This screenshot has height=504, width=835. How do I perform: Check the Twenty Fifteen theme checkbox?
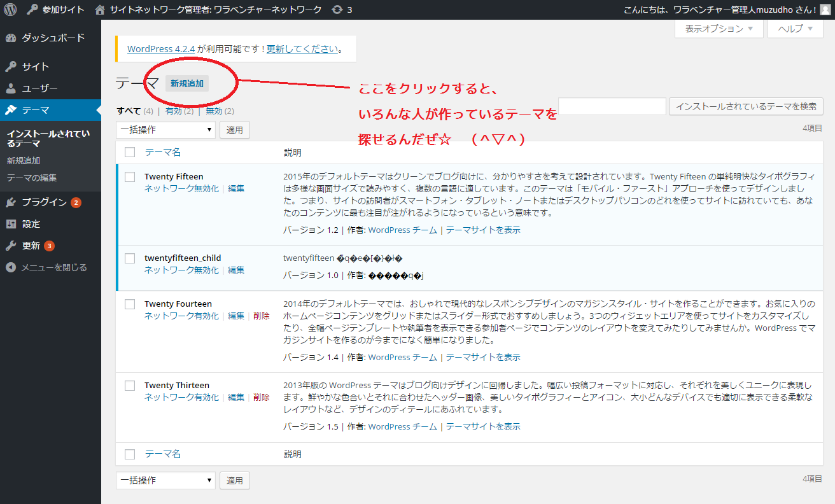(130, 176)
